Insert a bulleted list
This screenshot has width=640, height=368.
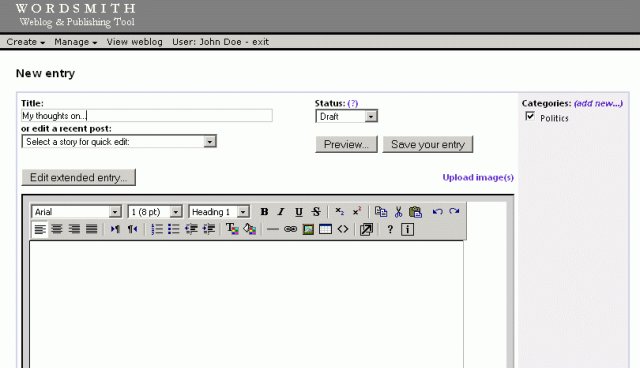point(173,229)
